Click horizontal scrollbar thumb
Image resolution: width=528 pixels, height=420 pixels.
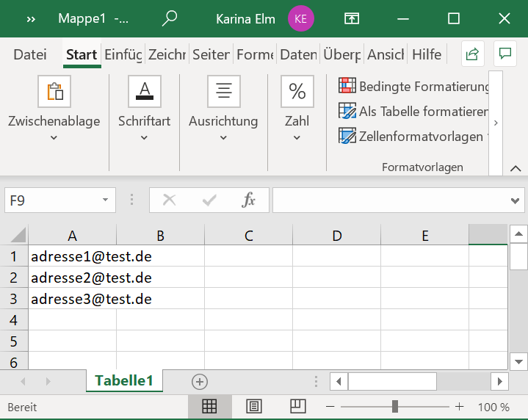coord(392,382)
